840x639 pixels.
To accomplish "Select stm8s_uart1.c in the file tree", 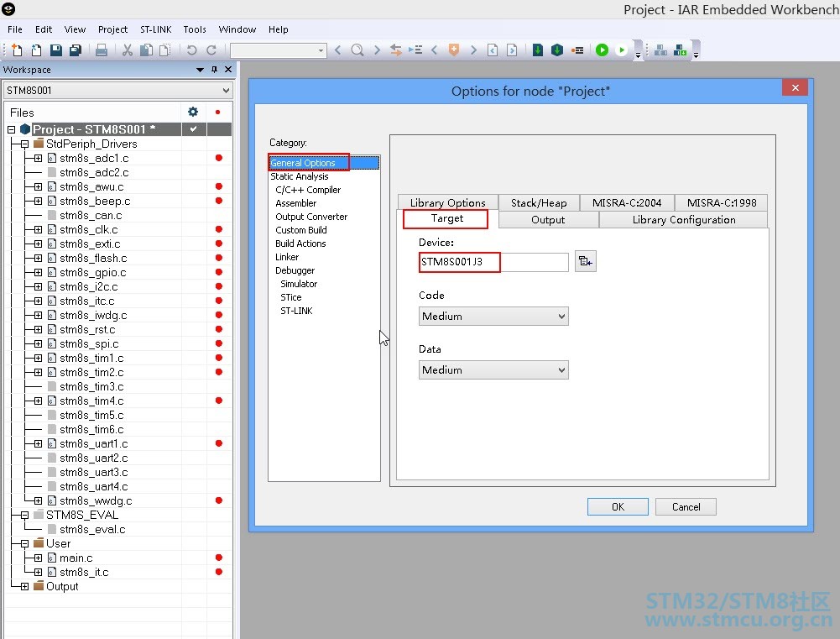I will [94, 444].
